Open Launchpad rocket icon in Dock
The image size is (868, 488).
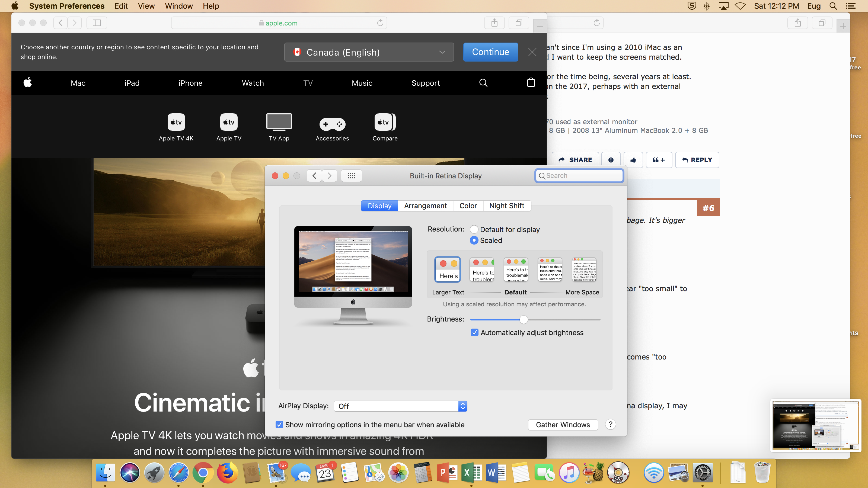[154, 473]
